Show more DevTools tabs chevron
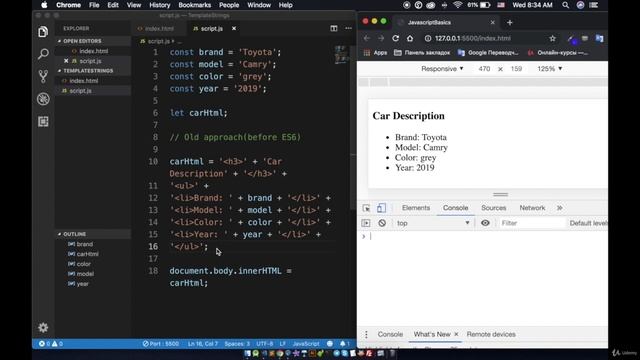The image size is (640, 360). pos(560,208)
